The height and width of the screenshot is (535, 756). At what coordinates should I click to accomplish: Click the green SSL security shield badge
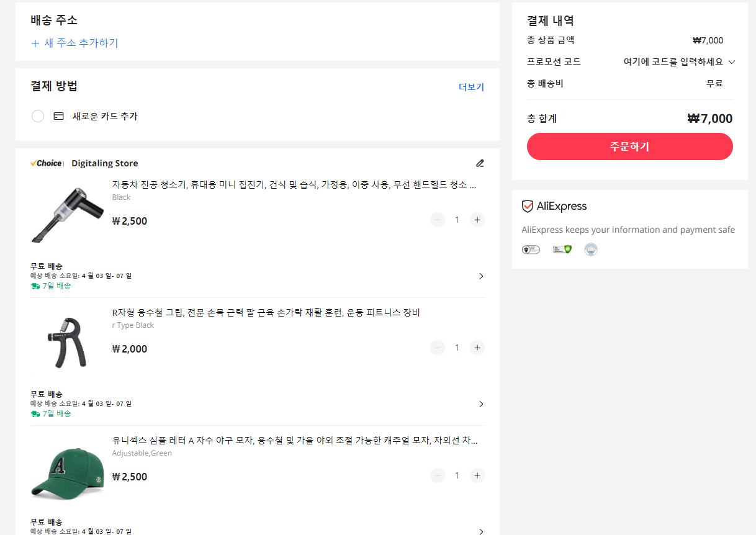click(x=562, y=249)
